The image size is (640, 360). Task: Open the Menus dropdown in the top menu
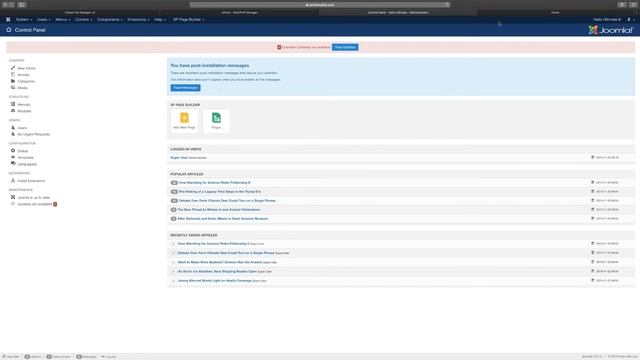pos(63,20)
